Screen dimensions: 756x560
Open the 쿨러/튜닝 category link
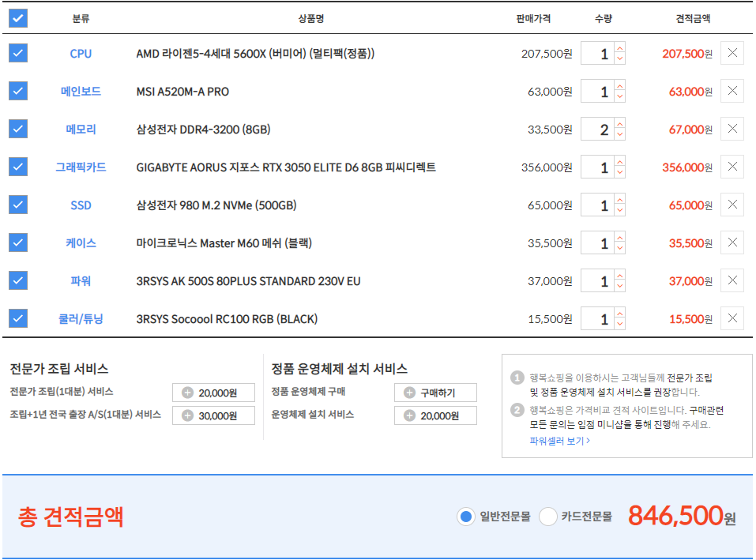81,318
